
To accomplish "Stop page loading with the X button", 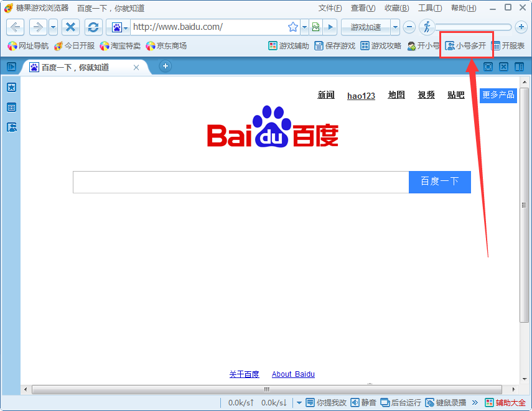I will [x=70, y=27].
